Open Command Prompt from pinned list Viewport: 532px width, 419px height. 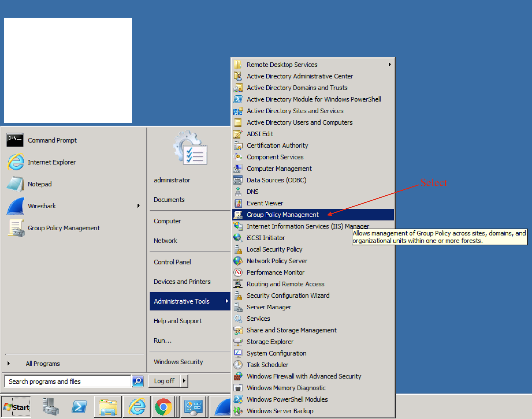click(x=52, y=140)
